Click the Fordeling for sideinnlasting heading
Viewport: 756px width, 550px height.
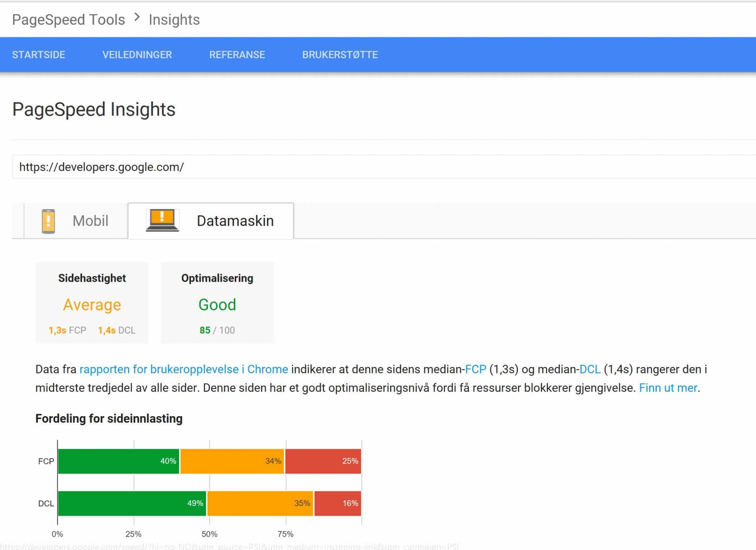(109, 419)
